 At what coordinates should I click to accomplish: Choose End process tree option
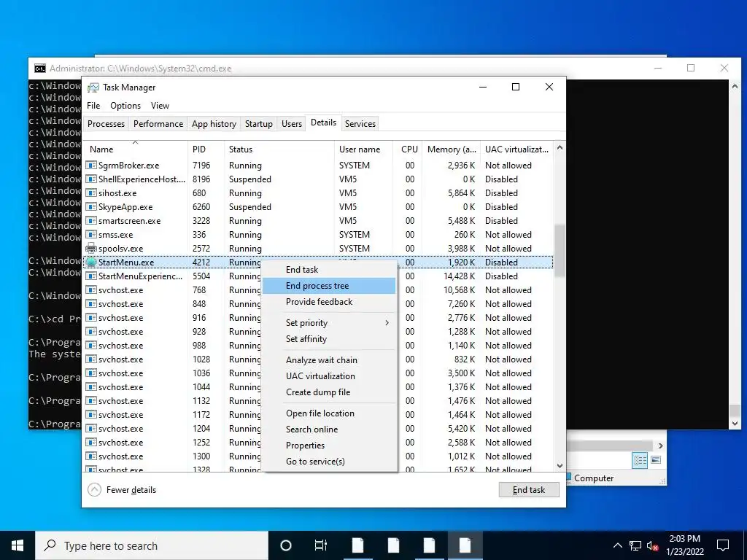pyautogui.click(x=329, y=286)
